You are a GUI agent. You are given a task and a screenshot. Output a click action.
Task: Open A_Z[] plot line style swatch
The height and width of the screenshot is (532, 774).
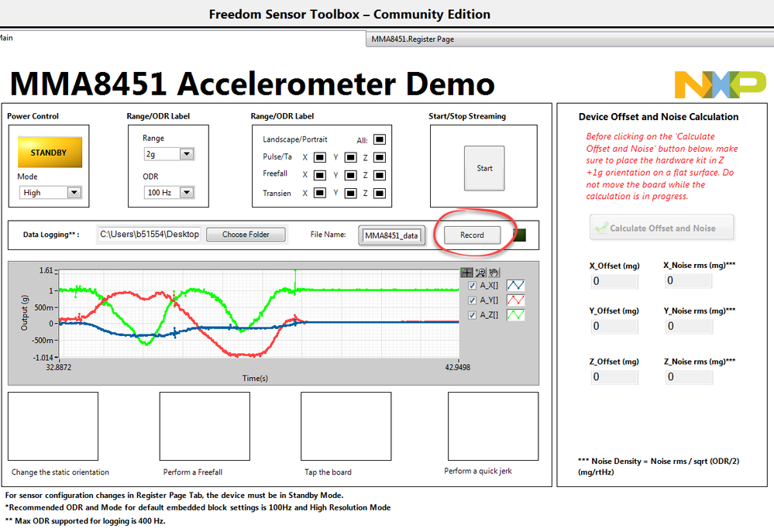point(516,315)
